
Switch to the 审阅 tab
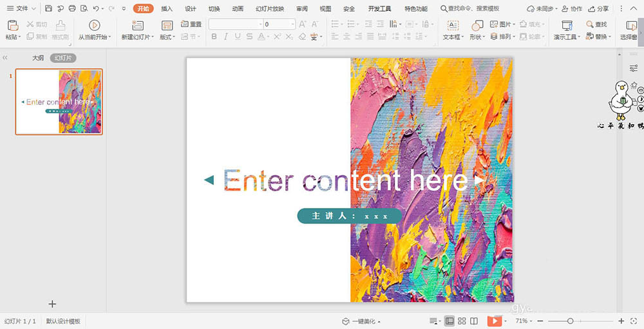pos(302,8)
